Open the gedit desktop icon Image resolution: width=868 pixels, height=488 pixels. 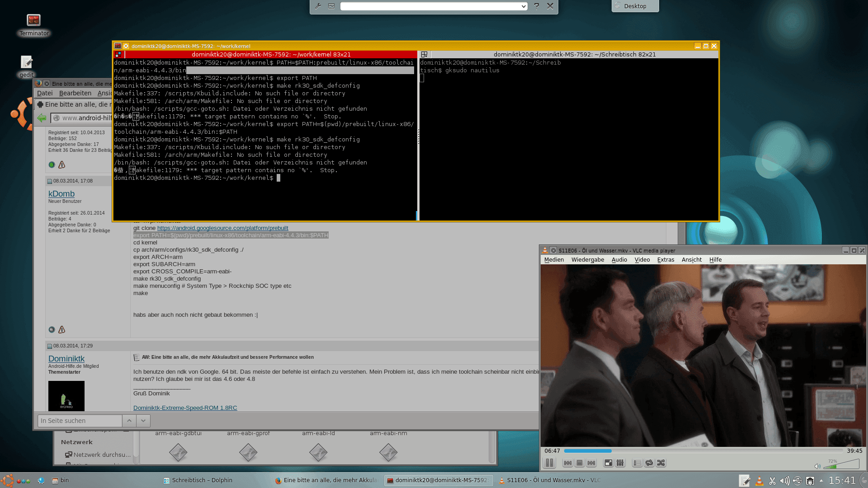click(x=26, y=66)
